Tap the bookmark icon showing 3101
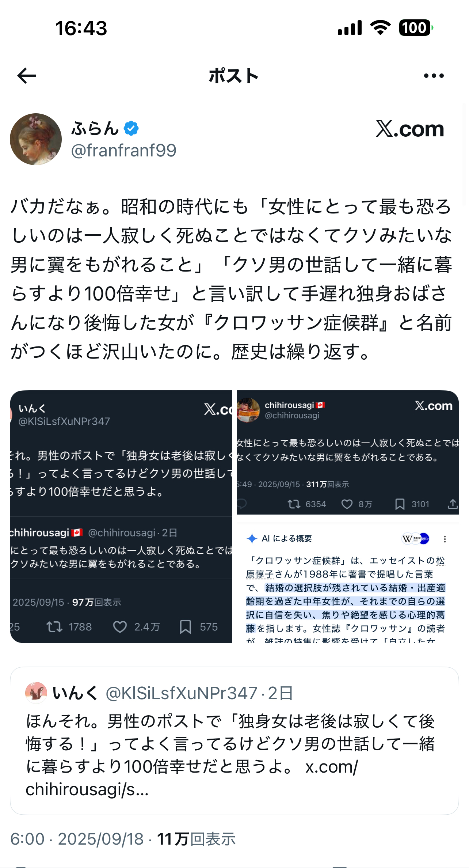This screenshot has width=469, height=868. [x=400, y=504]
